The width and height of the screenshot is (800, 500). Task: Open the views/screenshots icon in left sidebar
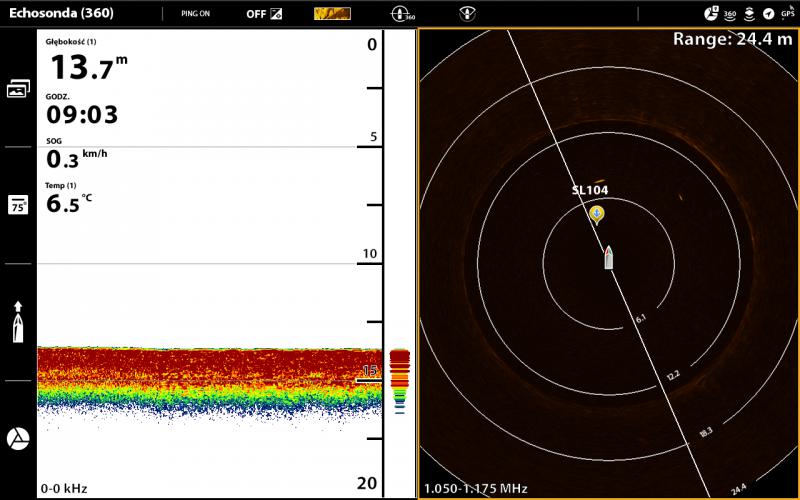pos(17,89)
